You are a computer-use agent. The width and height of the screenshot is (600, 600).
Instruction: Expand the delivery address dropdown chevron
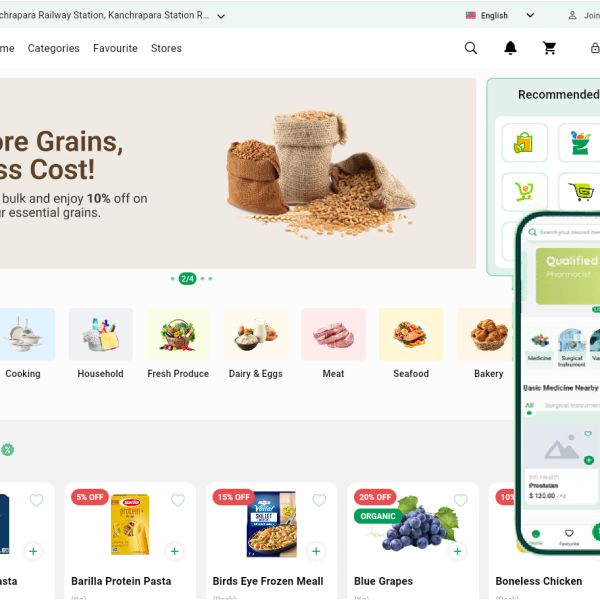pos(221,16)
